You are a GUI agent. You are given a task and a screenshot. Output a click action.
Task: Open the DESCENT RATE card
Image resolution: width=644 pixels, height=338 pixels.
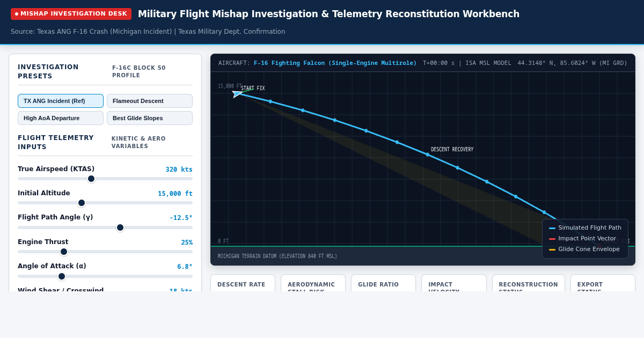243,283
